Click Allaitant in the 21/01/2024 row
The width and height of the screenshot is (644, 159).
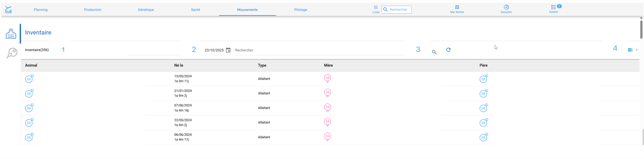[x=264, y=93]
